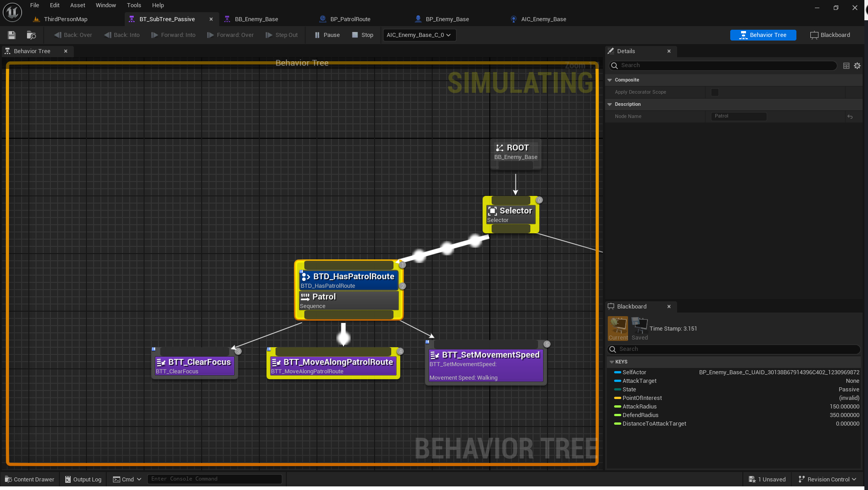Click the Details panel search field
The height and width of the screenshot is (490, 868).
click(x=723, y=66)
